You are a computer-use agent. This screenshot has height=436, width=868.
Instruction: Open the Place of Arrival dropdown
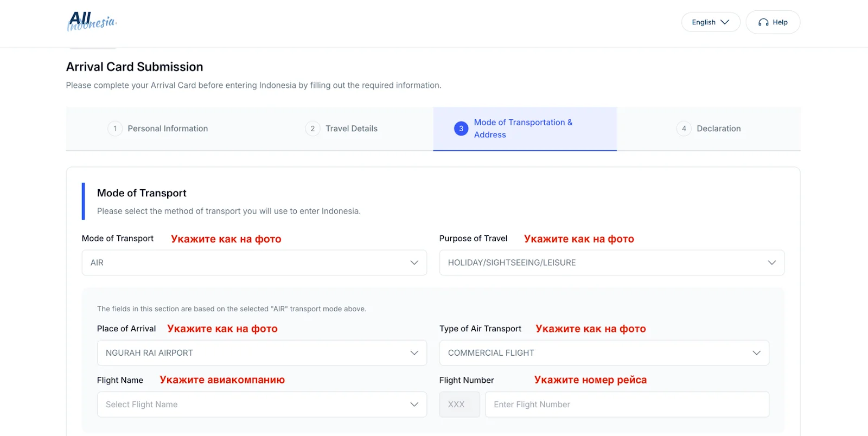(261, 353)
